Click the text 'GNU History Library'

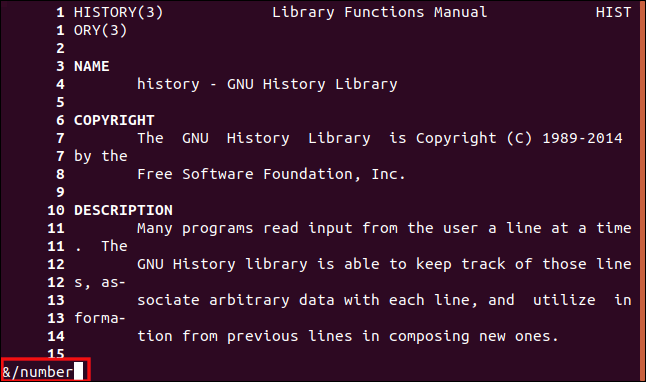[312, 84]
